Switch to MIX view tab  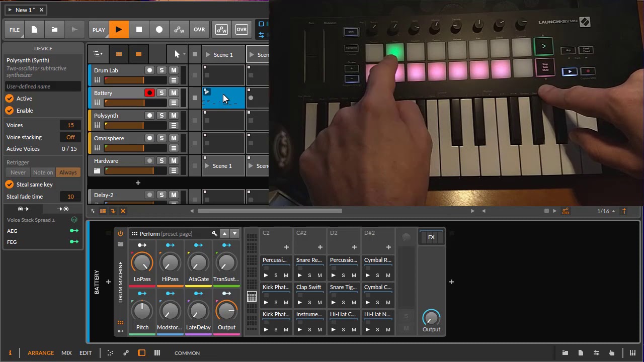click(66, 353)
